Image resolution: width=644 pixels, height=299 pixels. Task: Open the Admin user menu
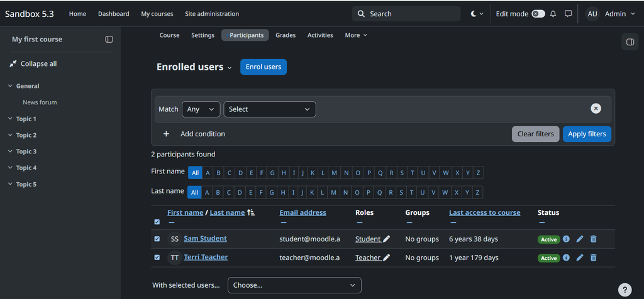[x=620, y=14]
